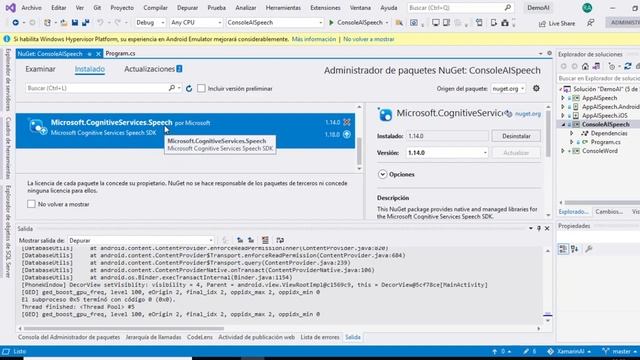The image size is (640, 360).
Task: Click the Save All toolbar icon
Action: pos(86,23)
